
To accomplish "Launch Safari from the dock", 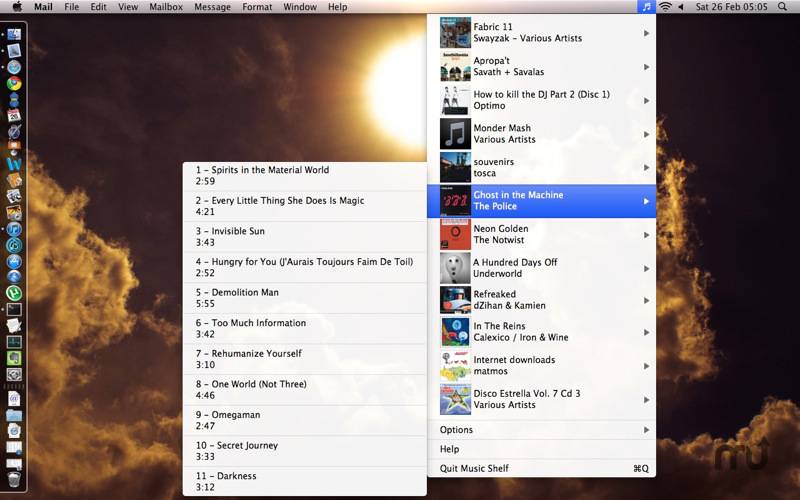I will point(14,67).
